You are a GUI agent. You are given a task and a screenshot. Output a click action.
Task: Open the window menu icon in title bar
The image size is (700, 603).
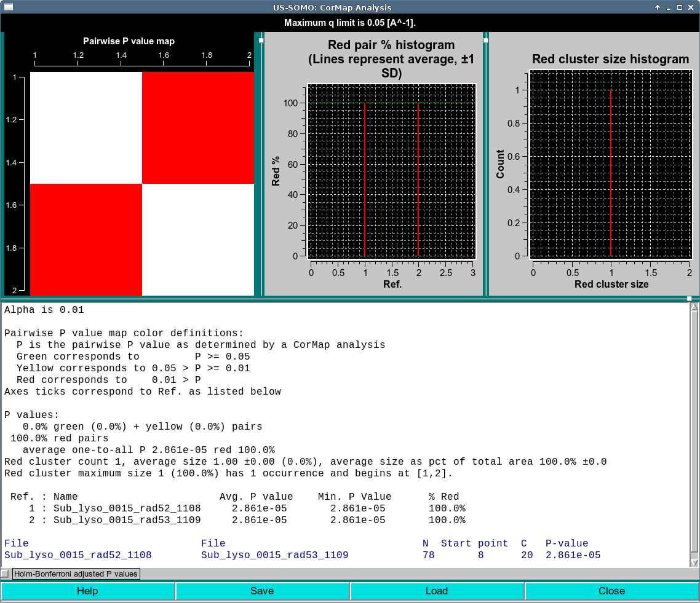[7, 7]
